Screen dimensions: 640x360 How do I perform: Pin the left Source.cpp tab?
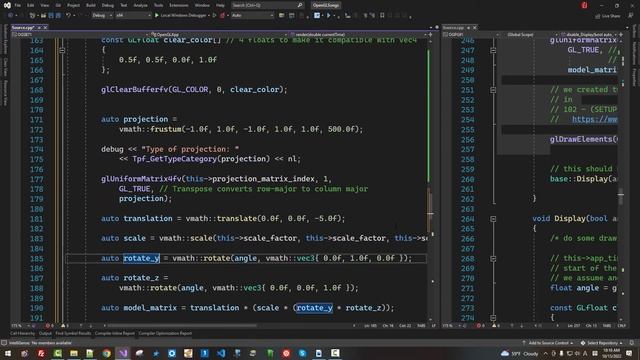[39, 27]
